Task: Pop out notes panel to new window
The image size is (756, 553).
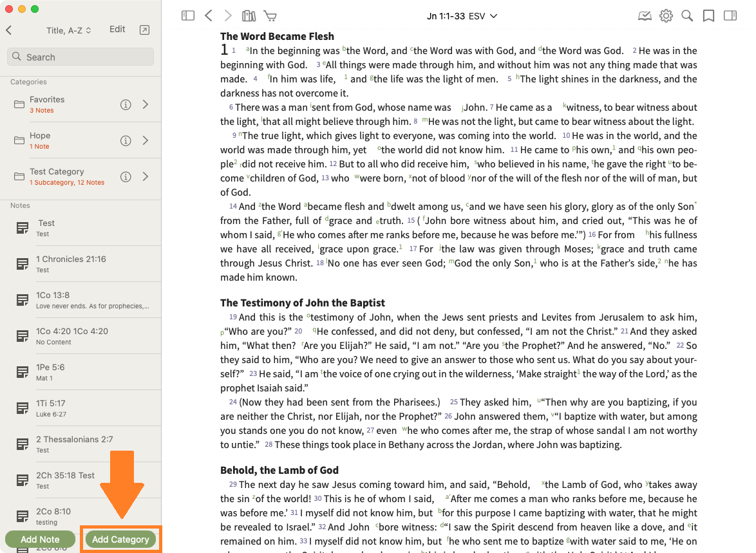Action: click(144, 30)
